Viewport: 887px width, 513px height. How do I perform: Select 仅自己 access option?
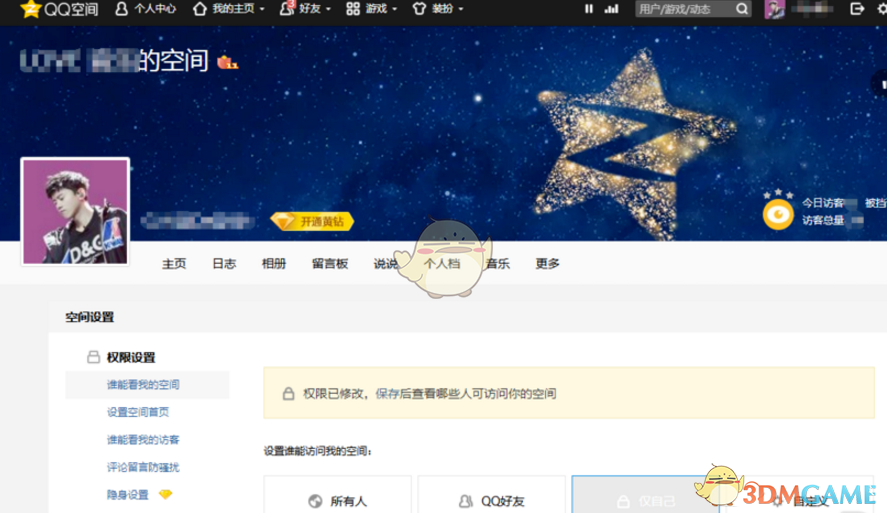click(645, 500)
